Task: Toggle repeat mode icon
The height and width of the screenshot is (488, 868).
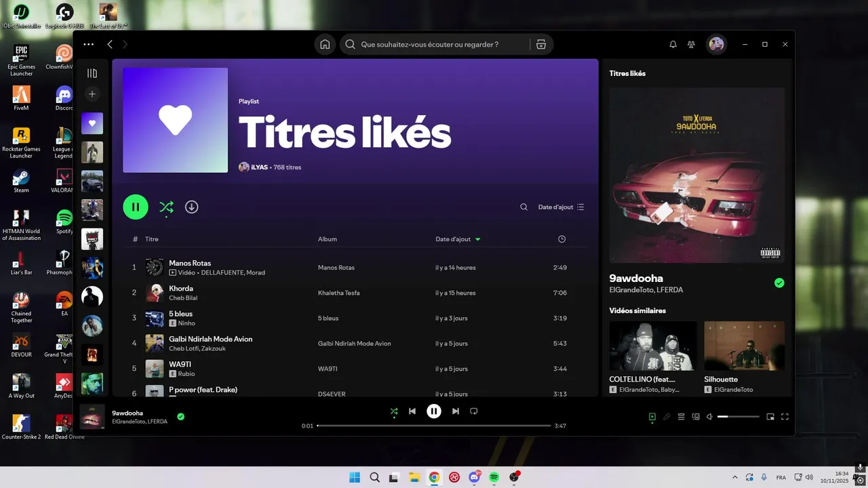Action: tap(474, 411)
